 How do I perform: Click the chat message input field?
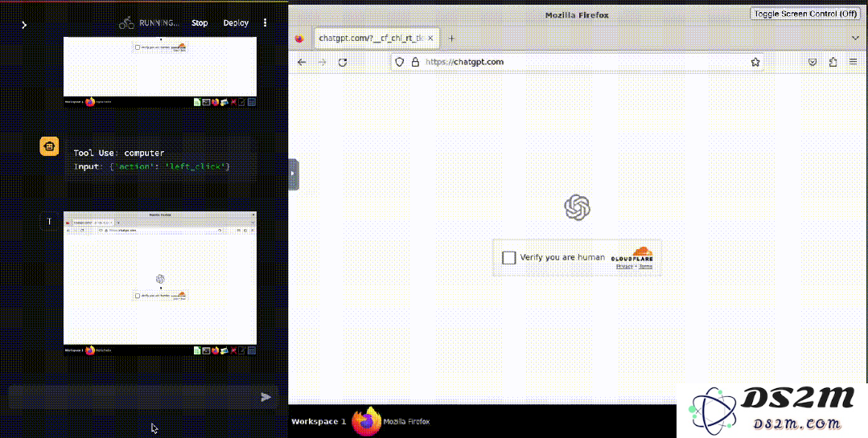pyautogui.click(x=133, y=397)
